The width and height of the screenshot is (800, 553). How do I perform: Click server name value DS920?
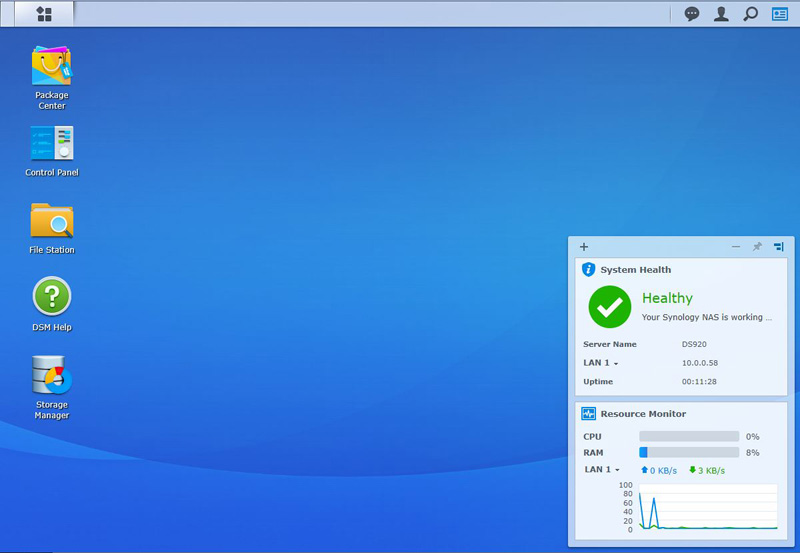[x=694, y=344]
